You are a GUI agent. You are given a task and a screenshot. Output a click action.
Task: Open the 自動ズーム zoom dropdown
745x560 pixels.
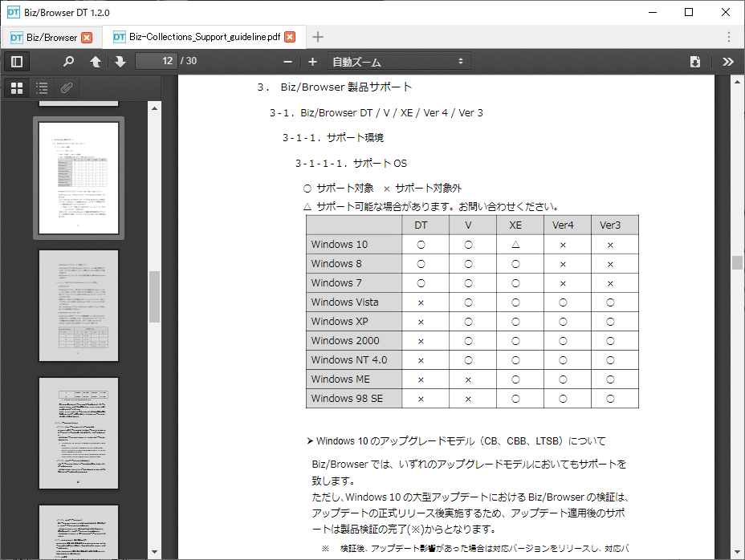pyautogui.click(x=399, y=62)
